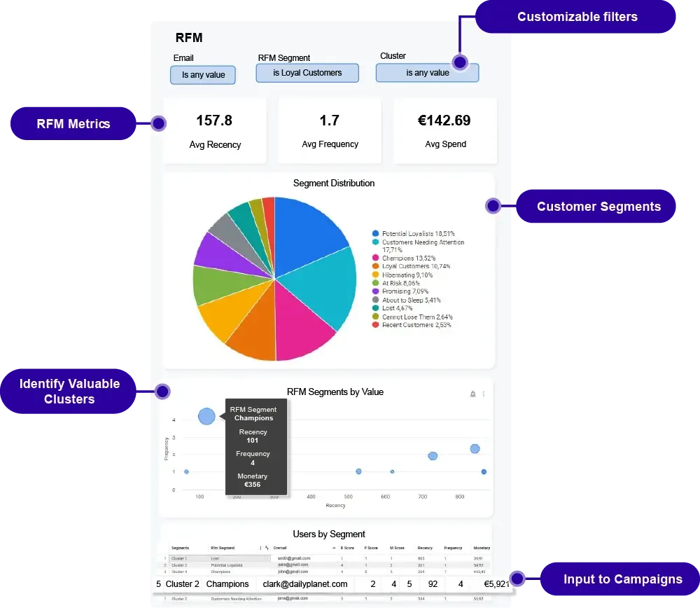
Task: Sort table by R Score column
Action: pos(347,548)
